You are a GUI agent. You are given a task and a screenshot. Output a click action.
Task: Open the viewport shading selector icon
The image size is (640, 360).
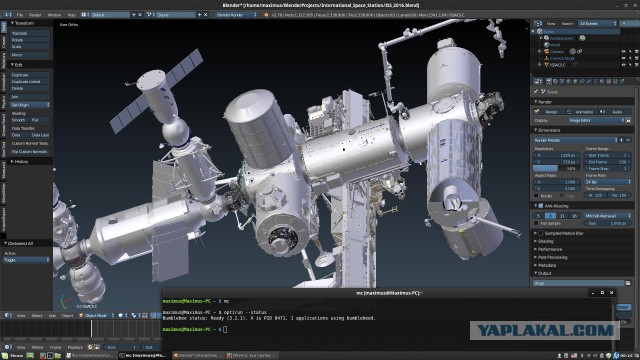click(122, 315)
